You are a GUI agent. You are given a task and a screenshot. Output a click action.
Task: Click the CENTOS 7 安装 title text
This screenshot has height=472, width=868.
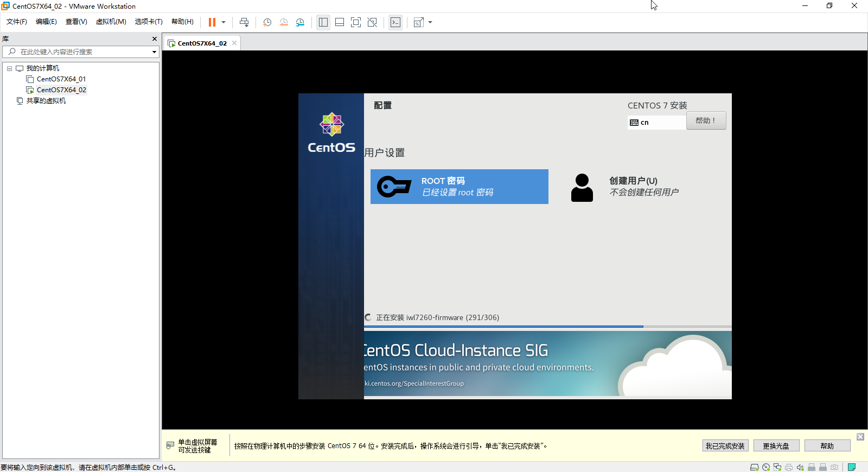(658, 105)
